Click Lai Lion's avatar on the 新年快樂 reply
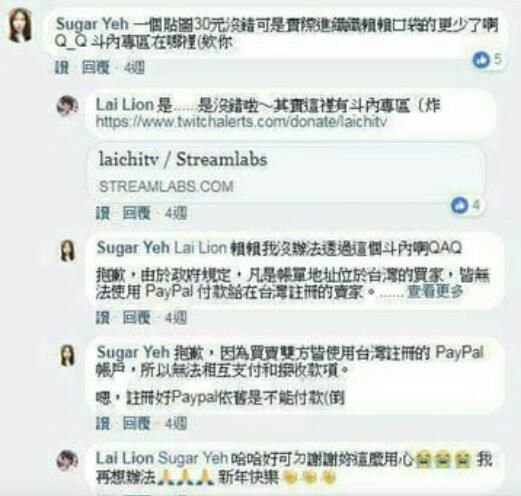 68,461
